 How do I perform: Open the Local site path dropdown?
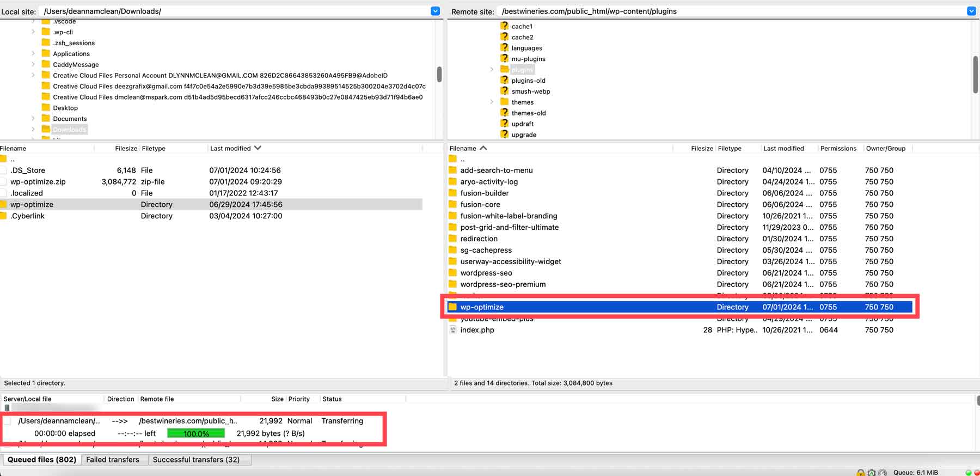435,11
